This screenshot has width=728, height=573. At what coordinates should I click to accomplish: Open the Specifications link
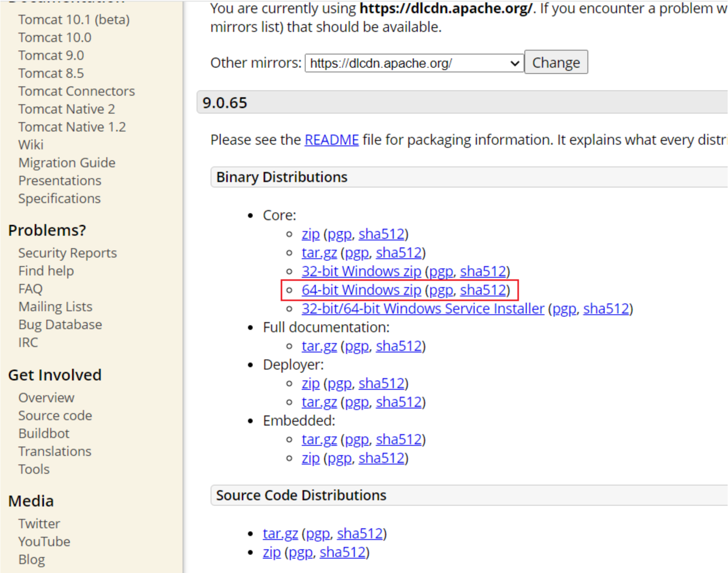tap(60, 198)
